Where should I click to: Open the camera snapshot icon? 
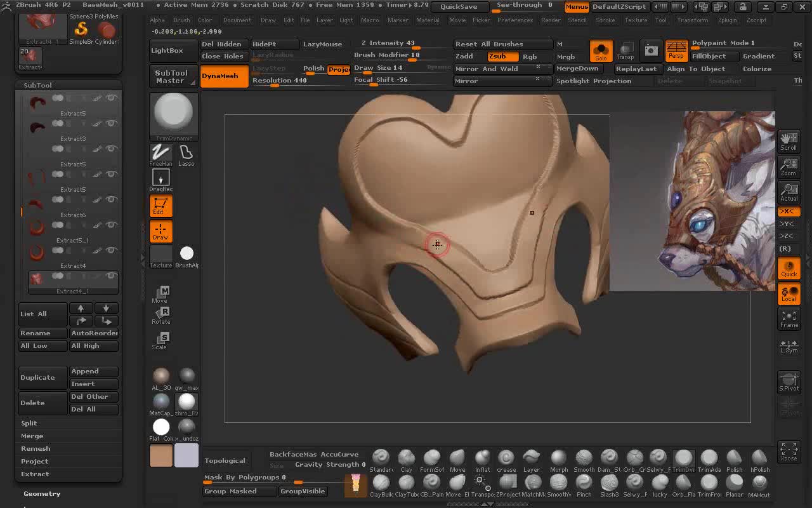(x=651, y=51)
